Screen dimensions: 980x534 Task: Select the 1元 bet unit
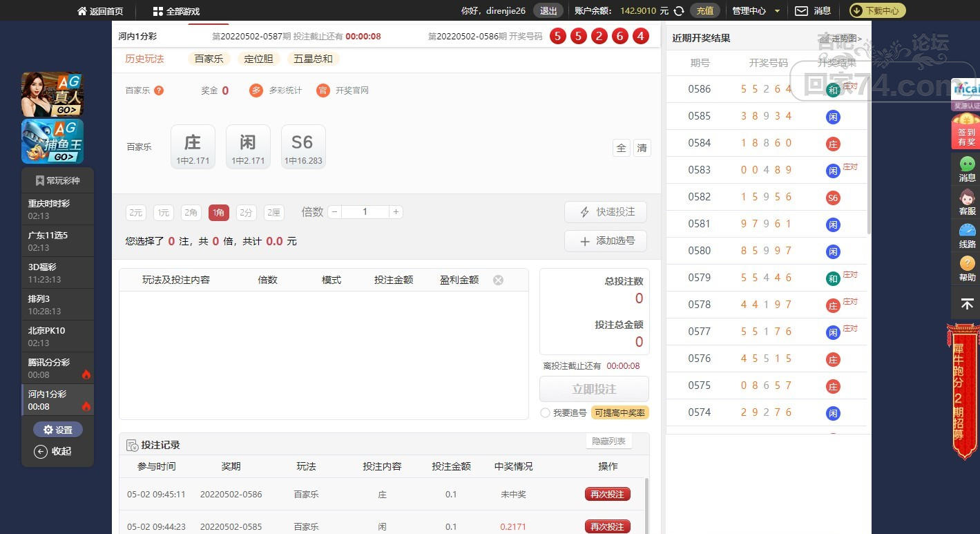point(163,213)
